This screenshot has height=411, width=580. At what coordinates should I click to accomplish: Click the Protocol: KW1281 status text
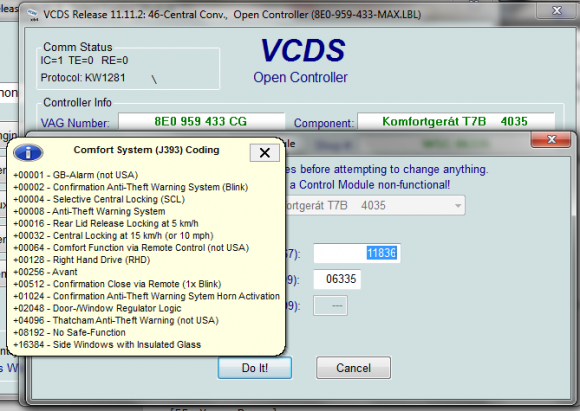pyautogui.click(x=83, y=78)
